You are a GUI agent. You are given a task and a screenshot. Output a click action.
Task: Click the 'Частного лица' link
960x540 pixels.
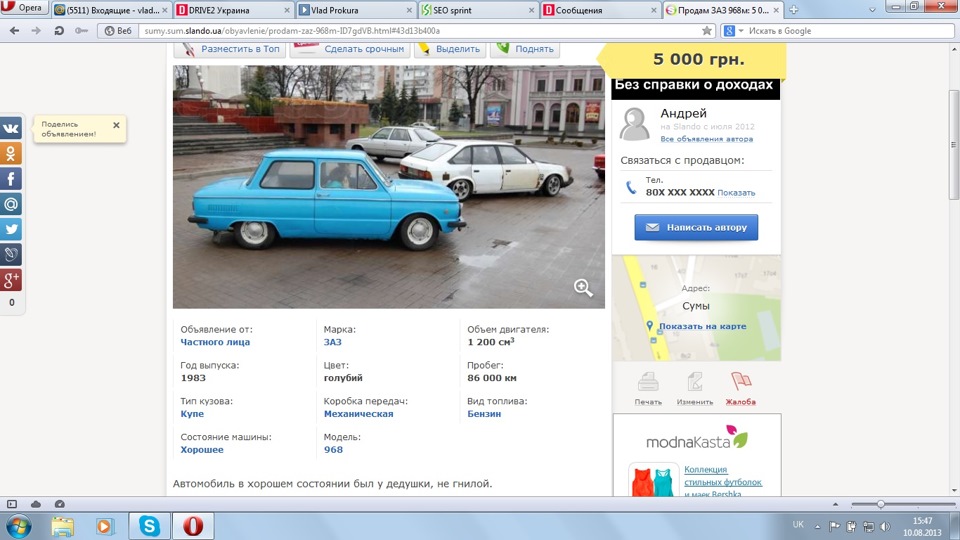(x=215, y=342)
